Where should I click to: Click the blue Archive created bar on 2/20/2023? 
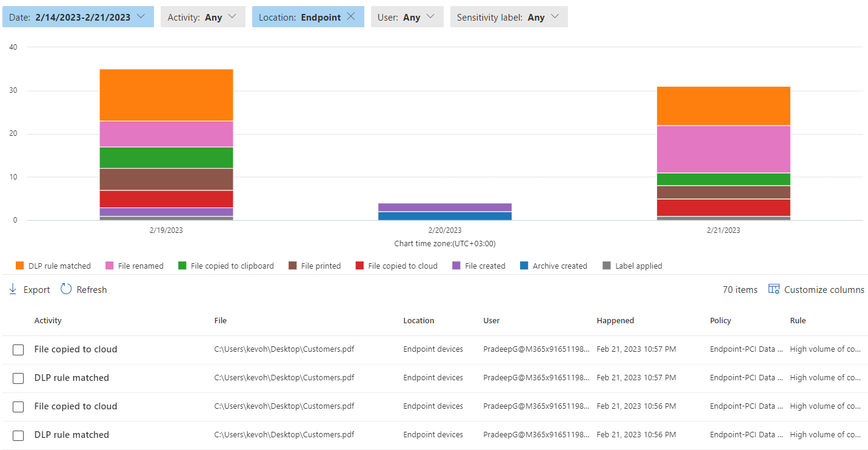[445, 216]
